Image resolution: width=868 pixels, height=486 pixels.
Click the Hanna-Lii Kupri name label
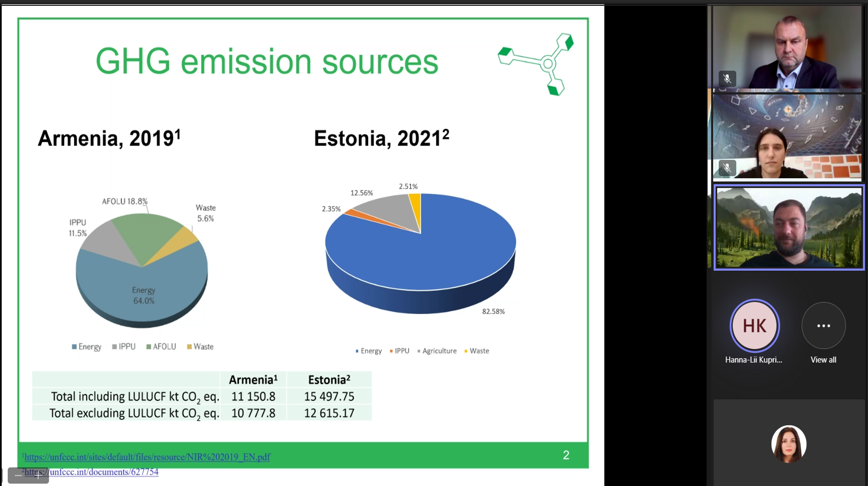click(753, 360)
